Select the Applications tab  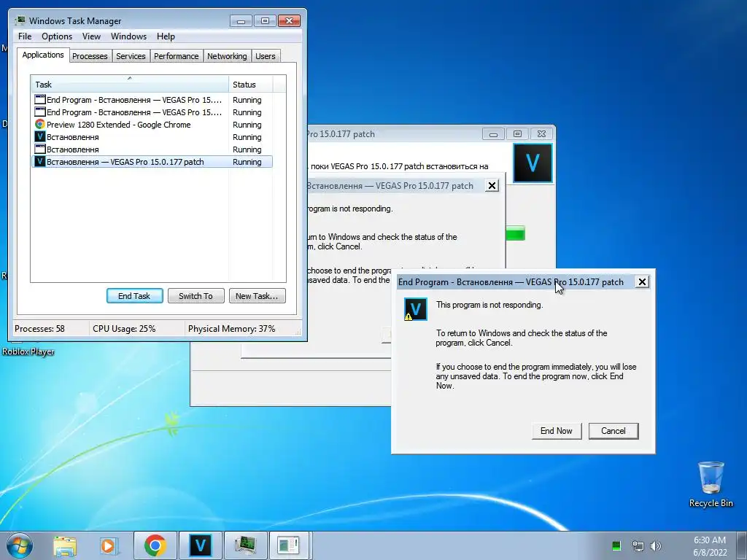[x=43, y=55]
